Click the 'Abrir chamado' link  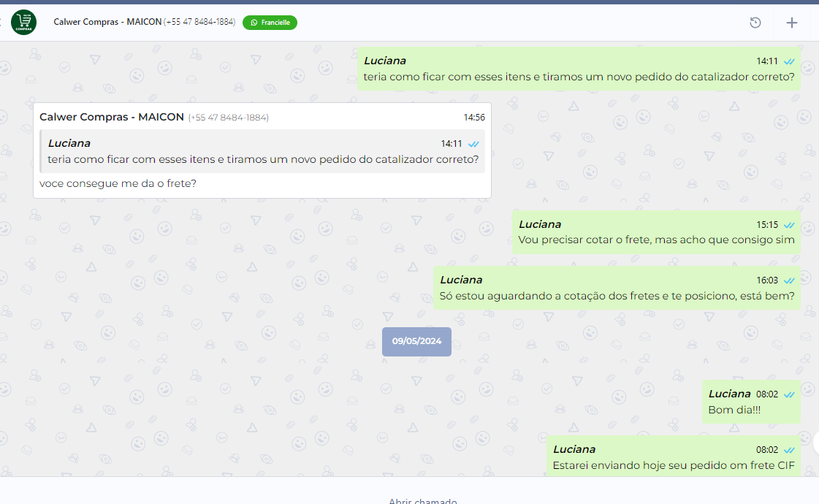(x=422, y=500)
